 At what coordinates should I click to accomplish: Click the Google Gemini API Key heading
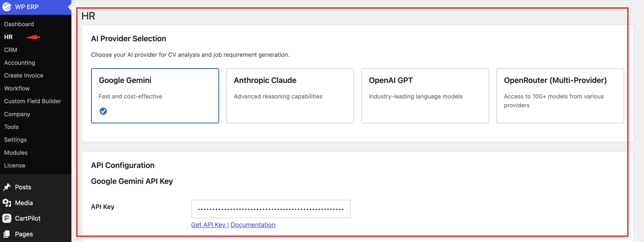(132, 181)
